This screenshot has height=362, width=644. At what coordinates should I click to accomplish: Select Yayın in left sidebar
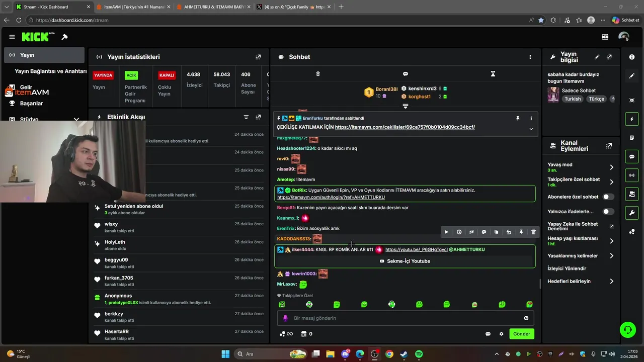[44, 55]
